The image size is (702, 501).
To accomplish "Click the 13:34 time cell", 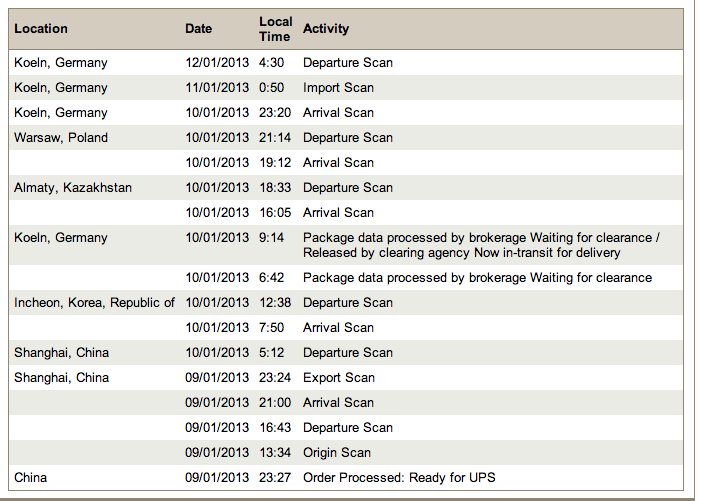I will (274, 453).
